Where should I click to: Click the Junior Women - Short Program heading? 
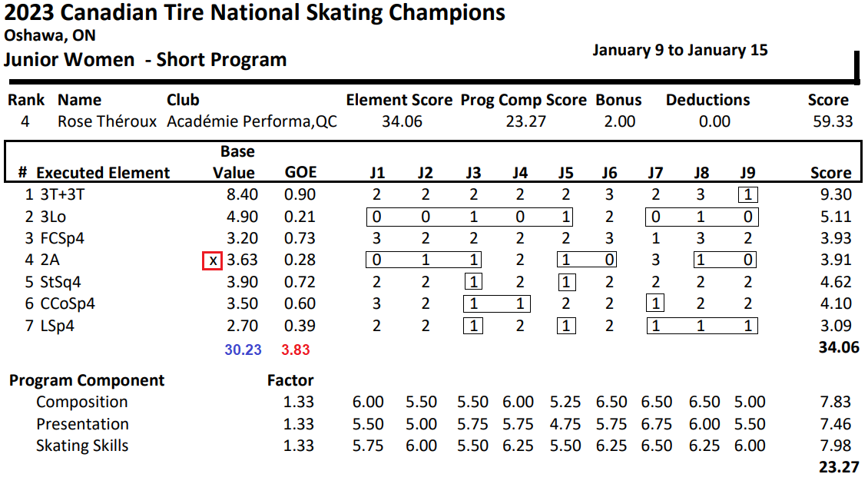click(x=145, y=60)
